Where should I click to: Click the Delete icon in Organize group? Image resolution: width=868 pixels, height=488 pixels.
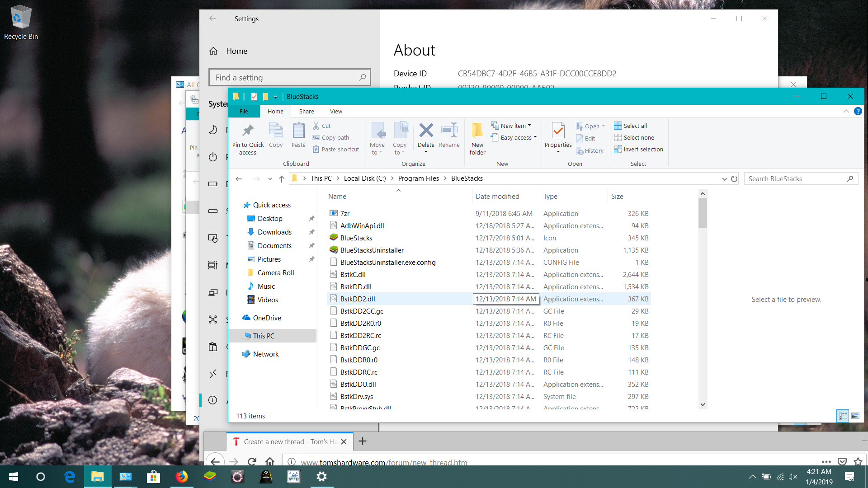(426, 131)
